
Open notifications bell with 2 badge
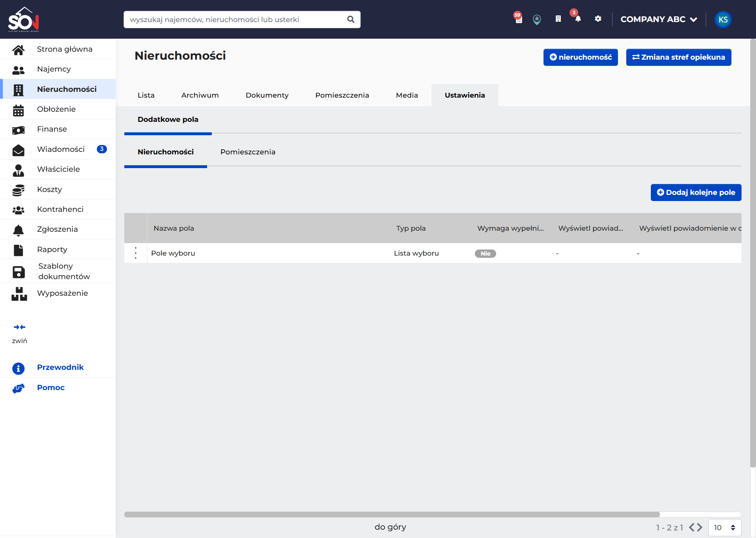(578, 19)
